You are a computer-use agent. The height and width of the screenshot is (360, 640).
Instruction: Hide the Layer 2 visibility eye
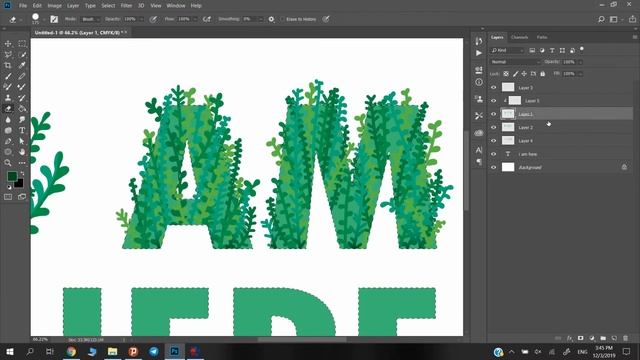pos(493,127)
